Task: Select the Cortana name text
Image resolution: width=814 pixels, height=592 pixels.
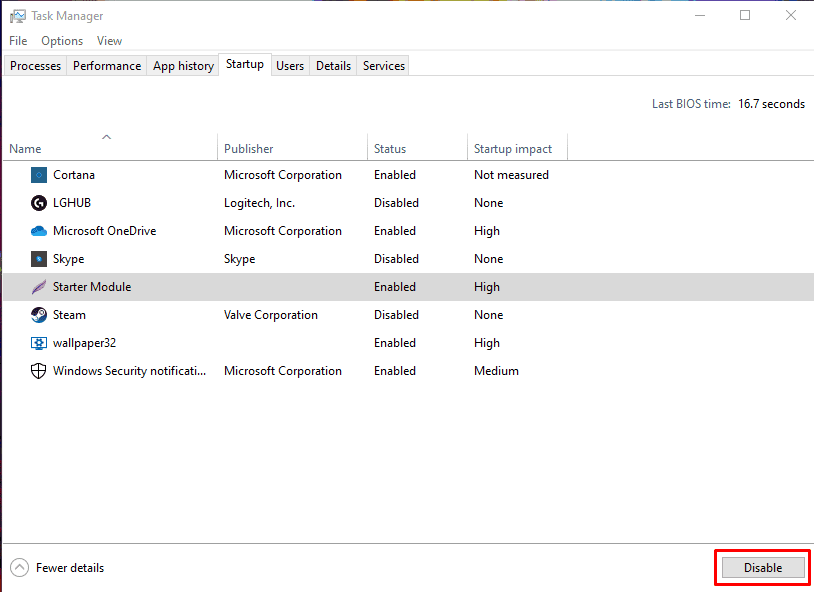Action: (x=74, y=175)
